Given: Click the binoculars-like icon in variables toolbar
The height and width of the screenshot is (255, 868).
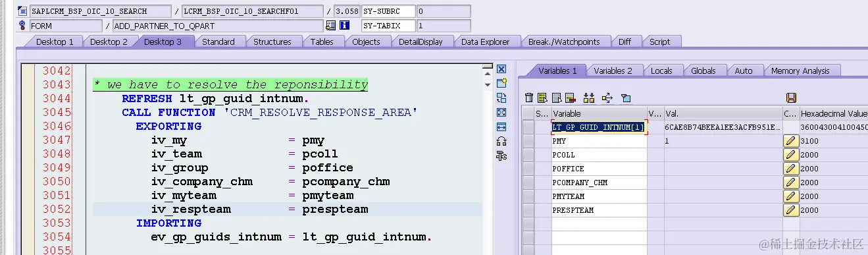Looking at the screenshot, I should click(589, 98).
